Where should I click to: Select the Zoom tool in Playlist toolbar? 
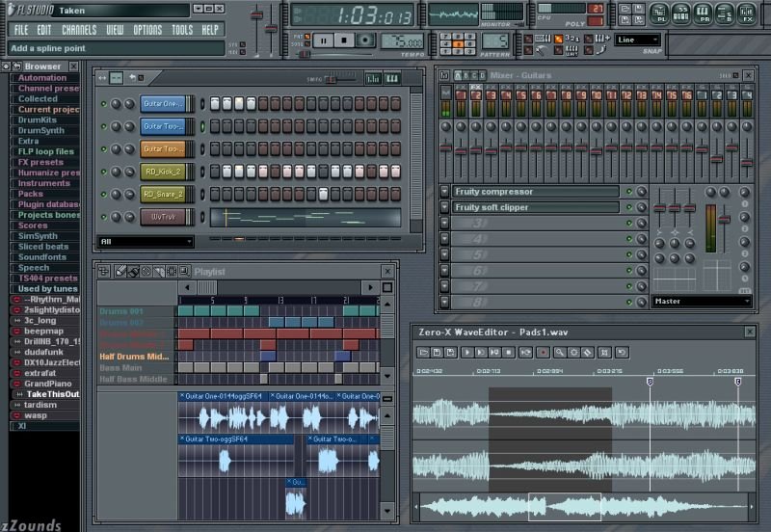click(184, 272)
